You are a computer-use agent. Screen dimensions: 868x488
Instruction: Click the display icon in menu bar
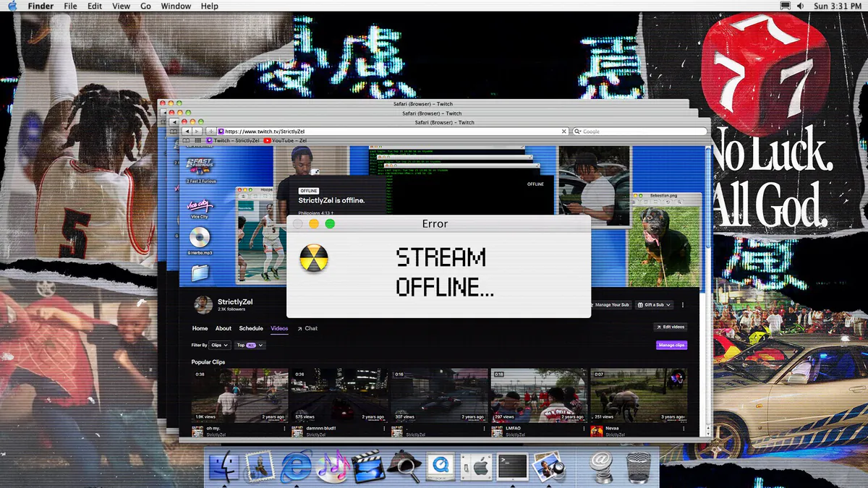click(x=785, y=6)
